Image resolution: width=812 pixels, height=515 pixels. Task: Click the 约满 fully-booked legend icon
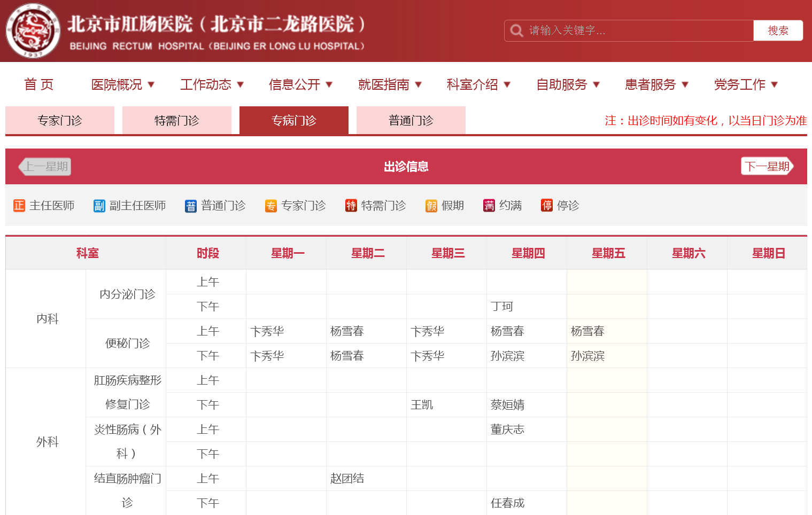pos(489,206)
